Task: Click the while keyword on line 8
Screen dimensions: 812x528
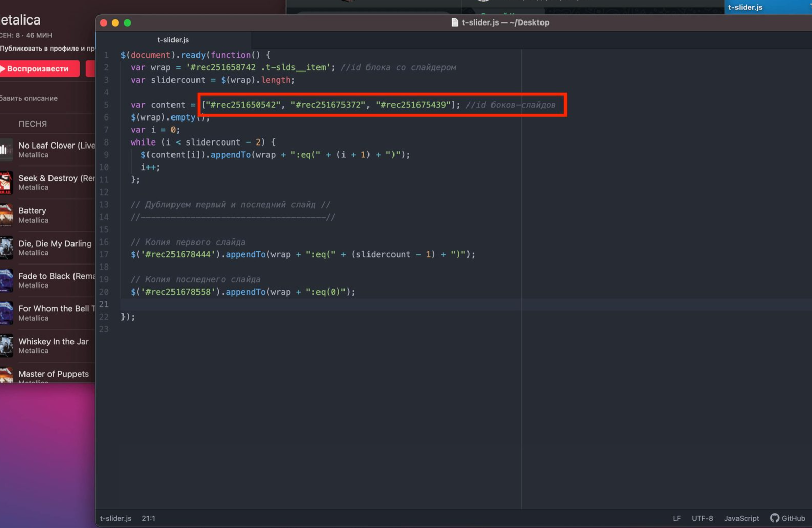Action: click(143, 142)
